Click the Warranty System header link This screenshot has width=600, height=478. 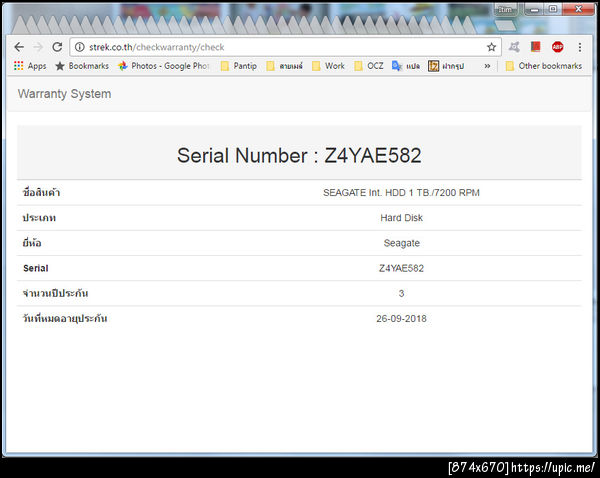64,94
